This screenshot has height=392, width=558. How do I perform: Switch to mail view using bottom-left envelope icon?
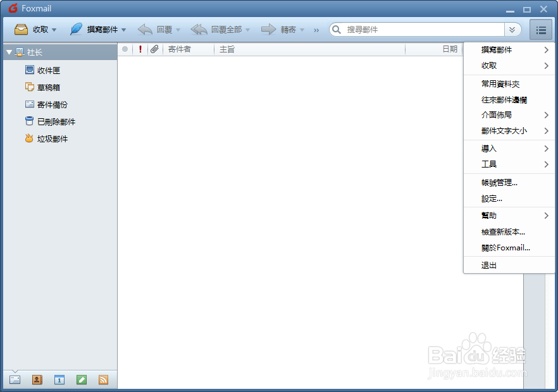[14, 379]
